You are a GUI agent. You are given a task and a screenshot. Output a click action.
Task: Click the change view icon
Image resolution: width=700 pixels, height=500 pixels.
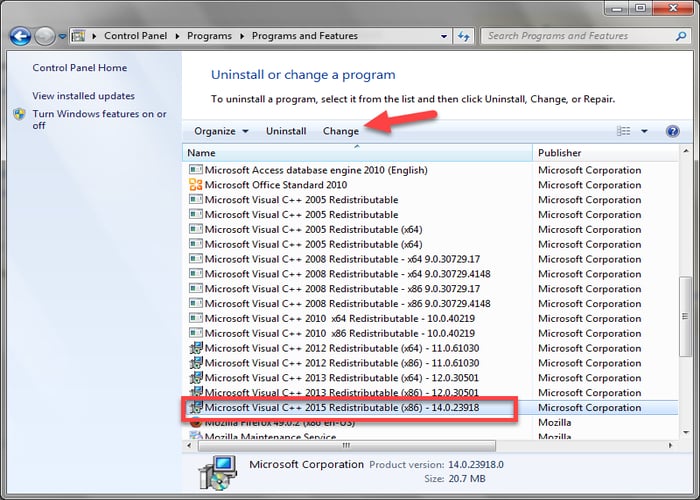click(623, 131)
